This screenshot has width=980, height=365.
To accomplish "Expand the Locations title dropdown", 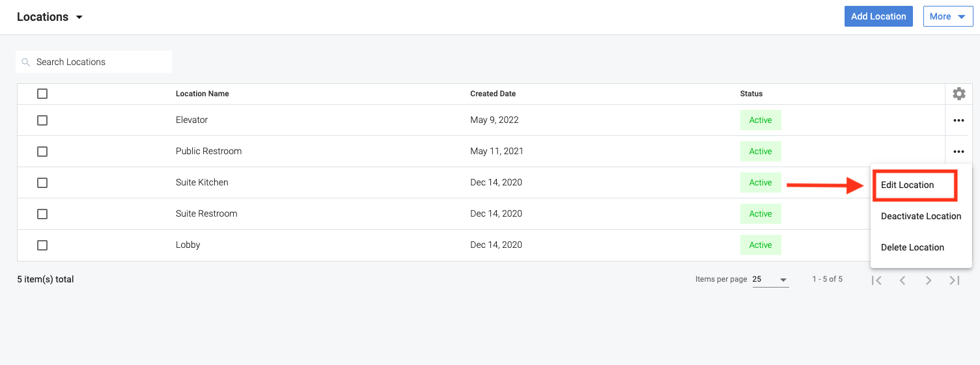I will [x=79, y=18].
